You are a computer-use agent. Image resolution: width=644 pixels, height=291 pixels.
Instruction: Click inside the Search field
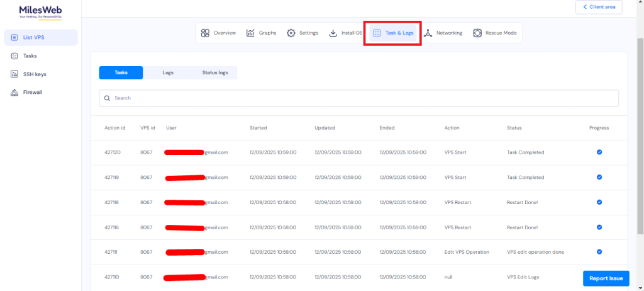(358, 98)
